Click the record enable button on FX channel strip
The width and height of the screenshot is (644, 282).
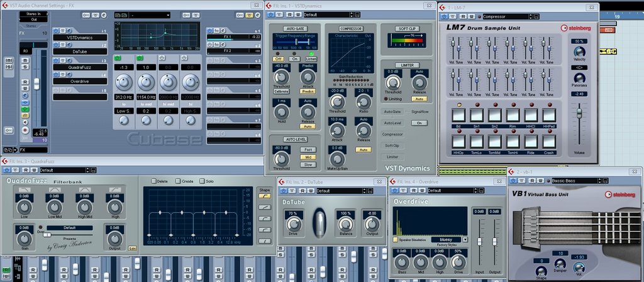click(x=25, y=129)
